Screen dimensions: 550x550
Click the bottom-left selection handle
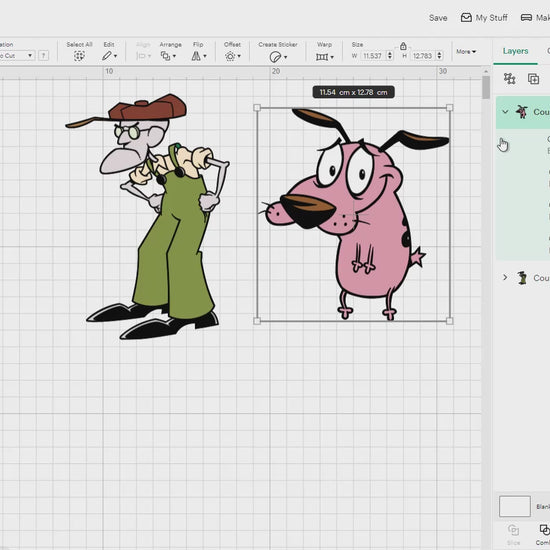coord(257,321)
